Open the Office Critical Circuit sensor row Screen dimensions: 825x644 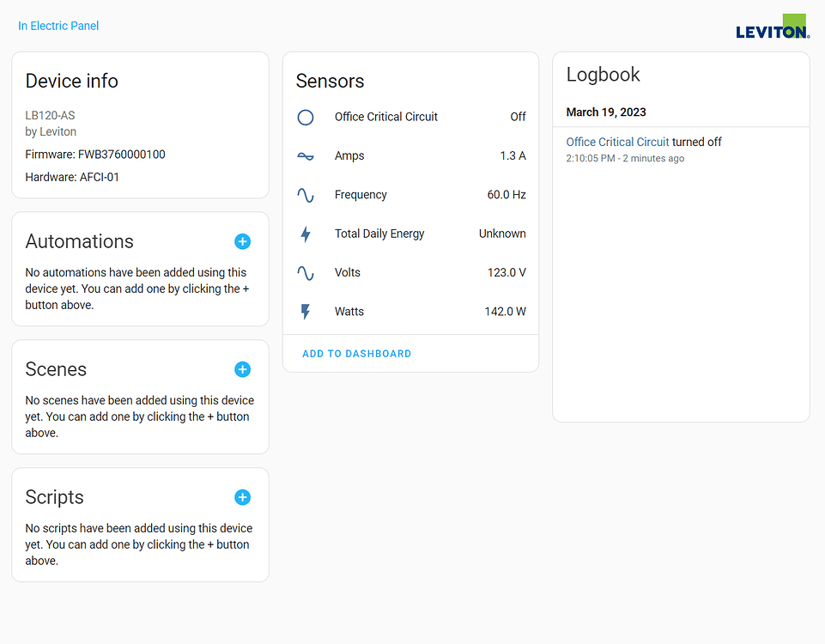tap(410, 117)
